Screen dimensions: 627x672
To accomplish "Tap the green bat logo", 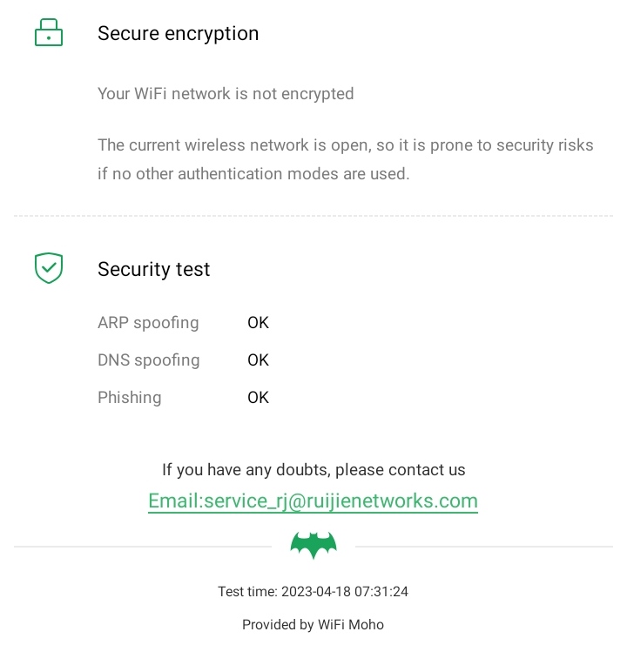I will point(313,546).
